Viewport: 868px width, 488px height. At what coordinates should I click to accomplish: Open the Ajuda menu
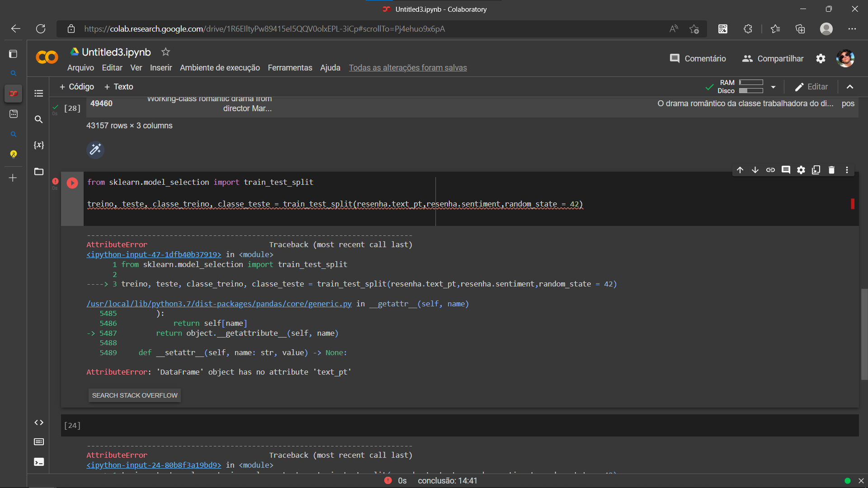pyautogui.click(x=330, y=68)
